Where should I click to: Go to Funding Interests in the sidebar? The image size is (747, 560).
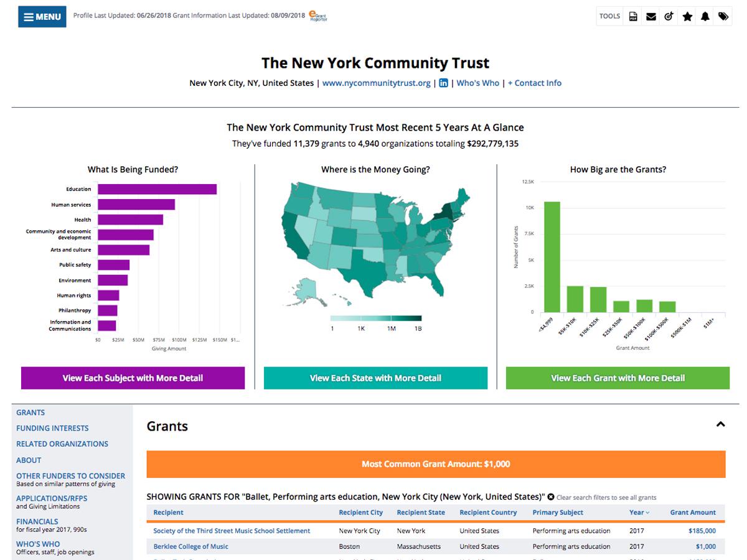[x=52, y=428]
